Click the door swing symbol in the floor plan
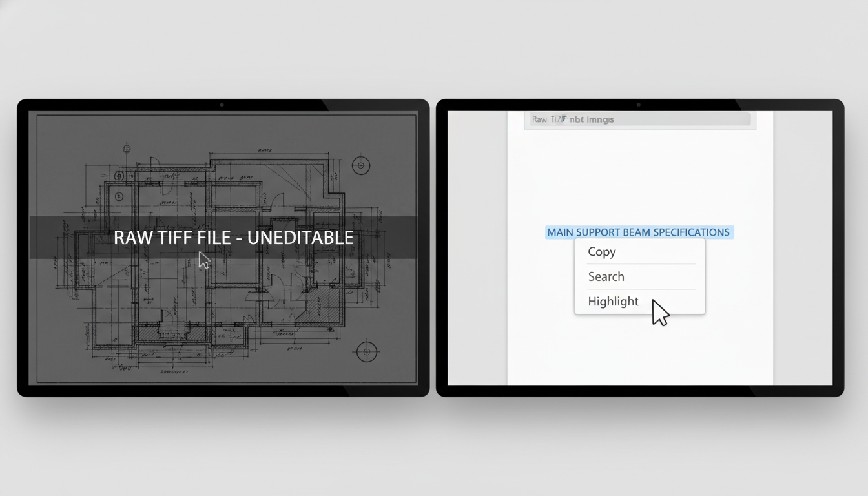 coord(154,160)
